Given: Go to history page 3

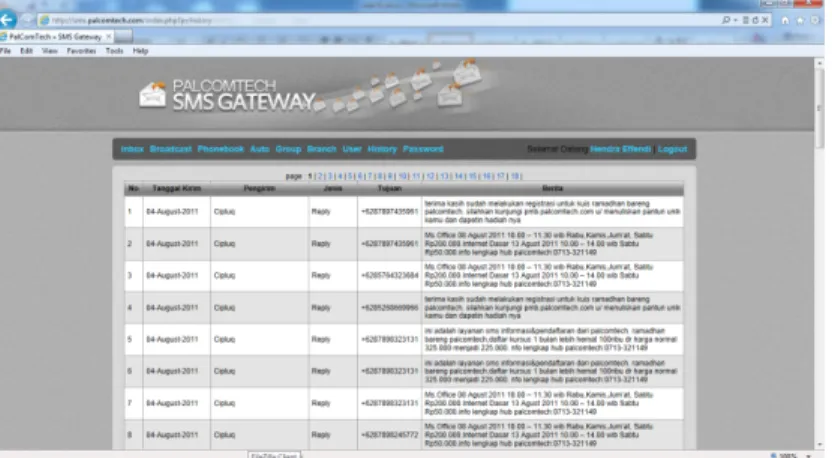Looking at the screenshot, I should click(x=330, y=176).
